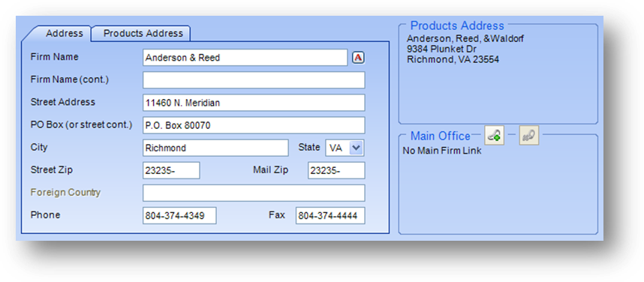Viewport: 644px width, 282px height.
Task: Click the Main Office group title
Action: (441, 136)
